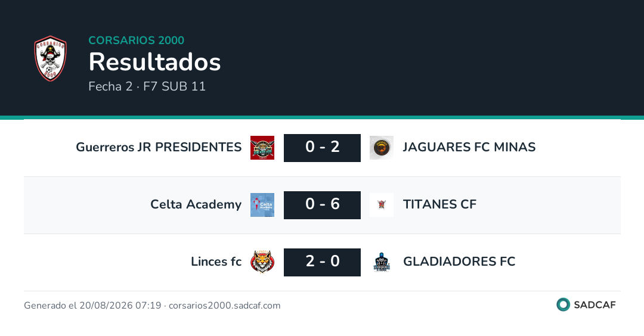
Task: Click the GLADIADORES FC team emblem
Action: (x=382, y=262)
